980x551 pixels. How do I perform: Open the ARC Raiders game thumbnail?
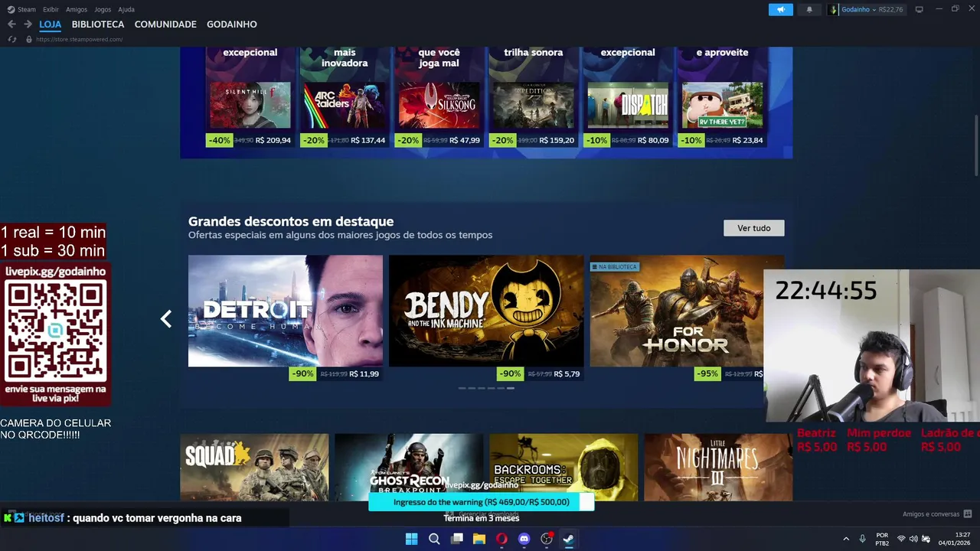[x=345, y=105]
